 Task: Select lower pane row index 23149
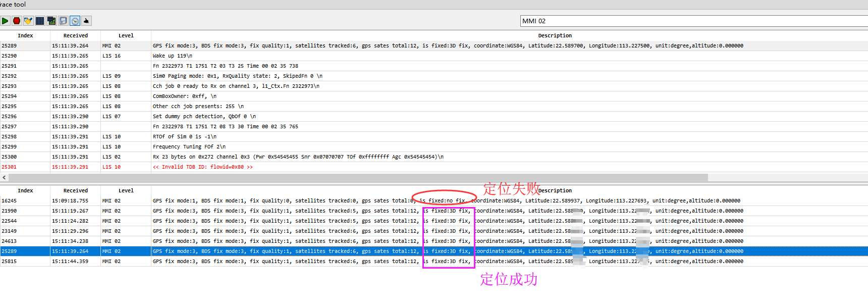coord(434,231)
